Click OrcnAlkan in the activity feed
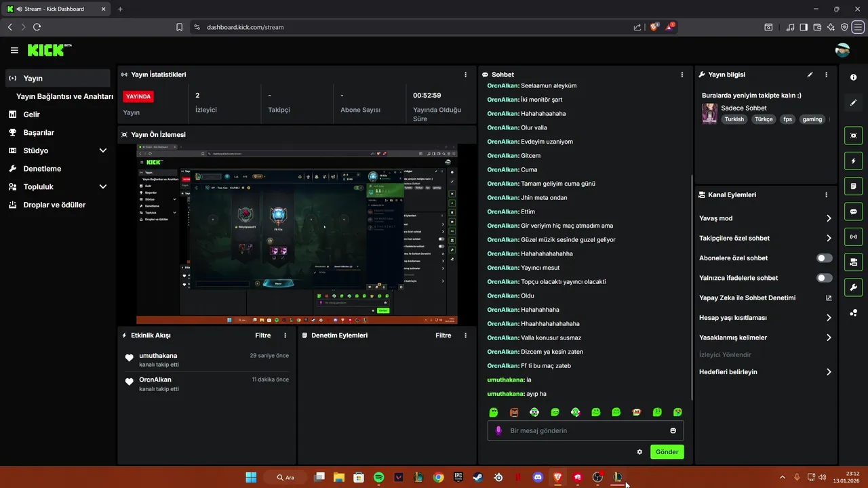The height and width of the screenshot is (488, 868). pyautogui.click(x=155, y=380)
